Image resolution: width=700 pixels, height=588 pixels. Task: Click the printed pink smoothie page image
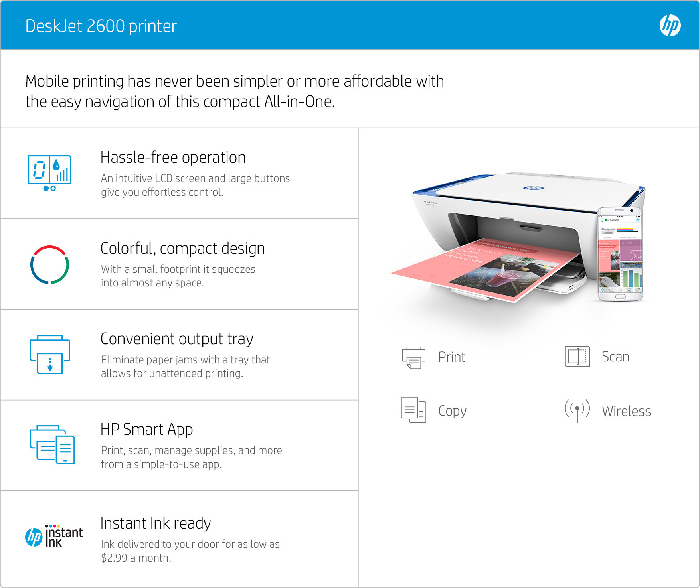tap(486, 270)
